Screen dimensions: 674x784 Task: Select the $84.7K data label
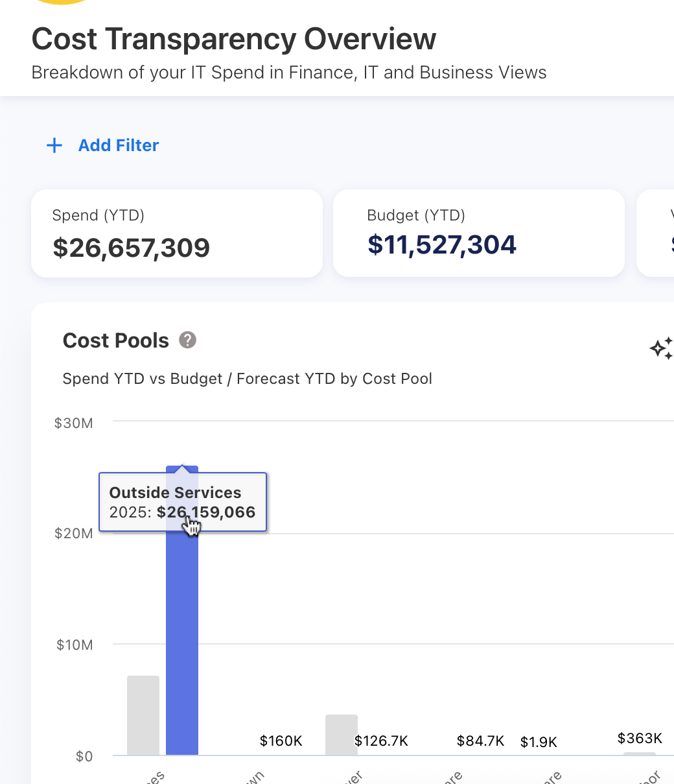point(480,741)
